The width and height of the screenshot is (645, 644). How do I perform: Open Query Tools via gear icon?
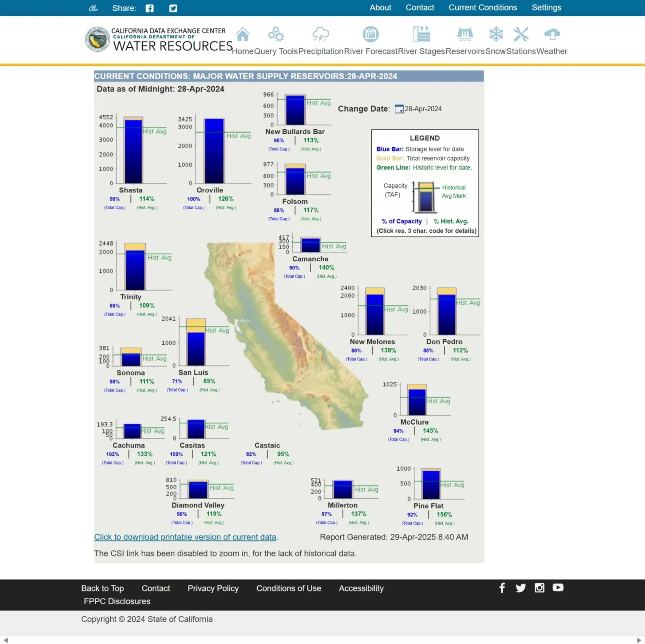click(276, 34)
